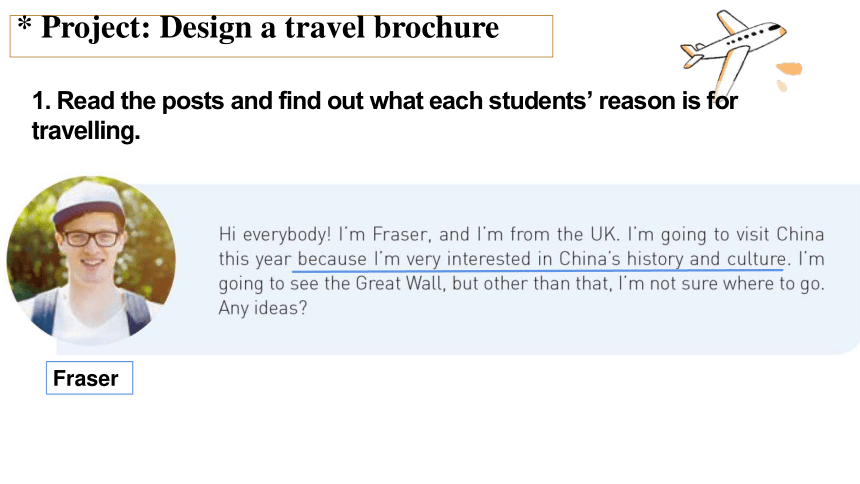Click the Project: Design a travel brochure title
The width and height of the screenshot is (860, 484).
[270, 27]
